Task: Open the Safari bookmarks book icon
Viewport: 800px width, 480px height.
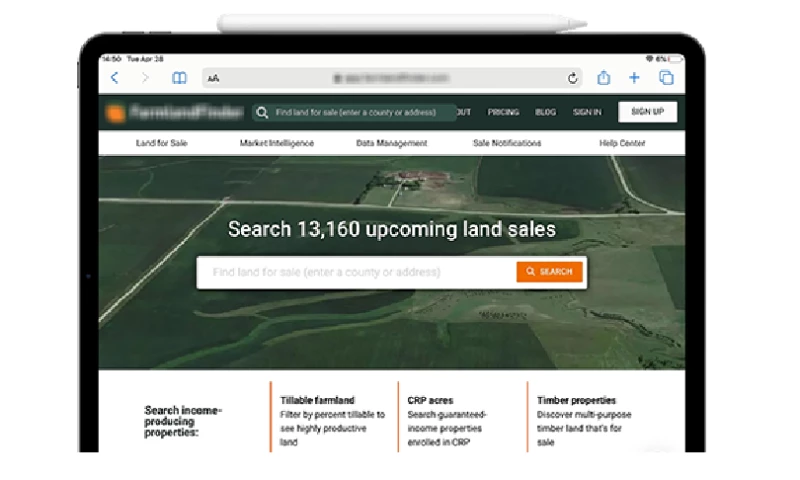Action: (x=179, y=78)
